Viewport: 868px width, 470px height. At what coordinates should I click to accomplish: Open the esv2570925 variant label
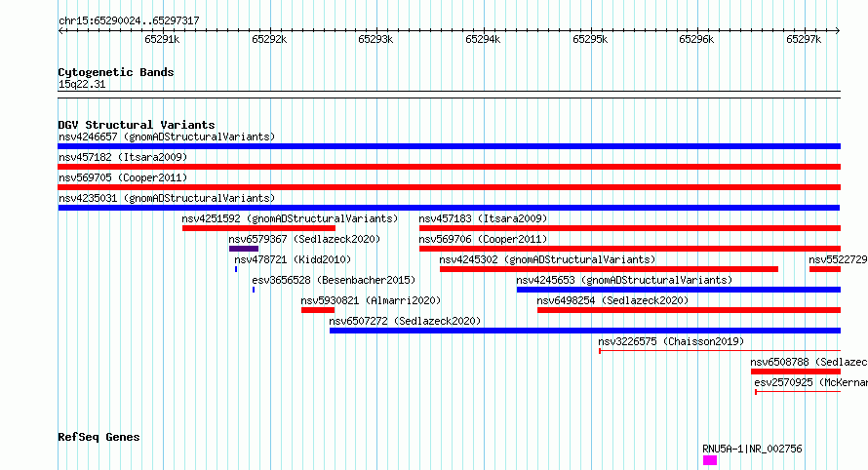[810, 382]
